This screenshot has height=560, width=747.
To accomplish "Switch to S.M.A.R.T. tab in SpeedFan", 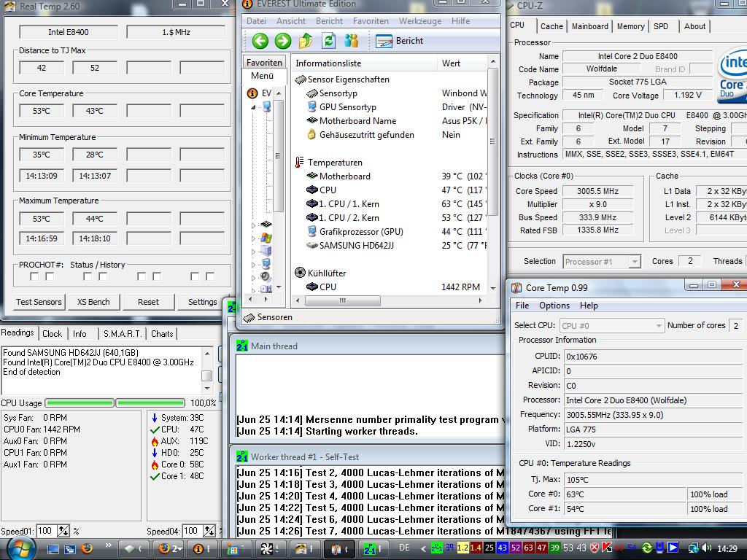I will pyautogui.click(x=123, y=334).
